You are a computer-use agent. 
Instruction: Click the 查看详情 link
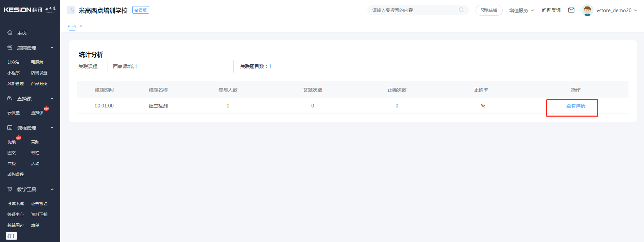click(576, 106)
